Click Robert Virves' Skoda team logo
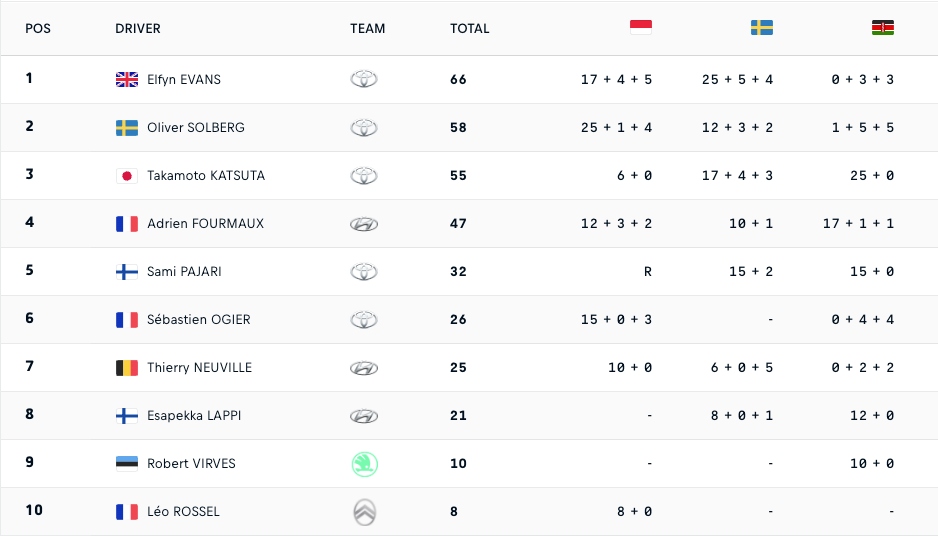The image size is (938, 536). 364,464
